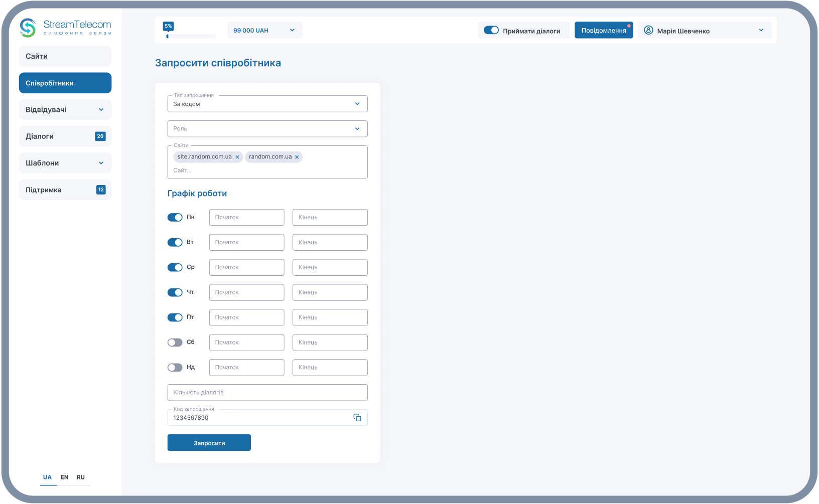Open the Сайти sidebar menu item
819x504 pixels.
click(x=65, y=56)
